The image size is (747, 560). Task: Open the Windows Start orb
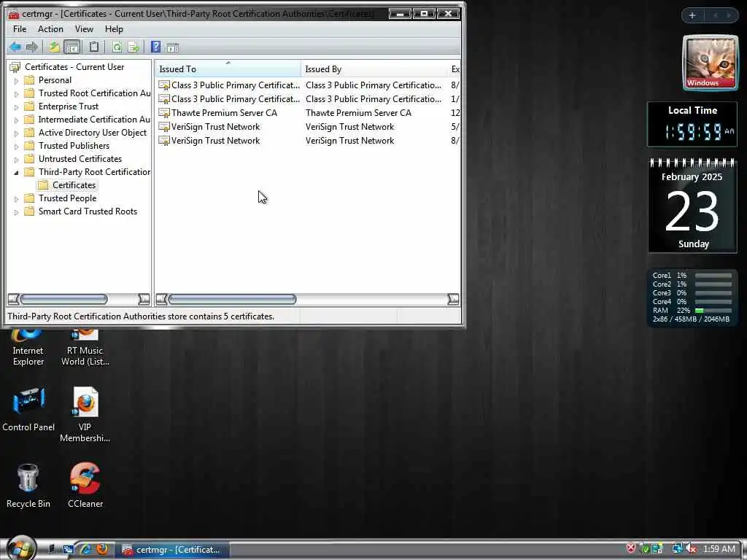(20, 548)
